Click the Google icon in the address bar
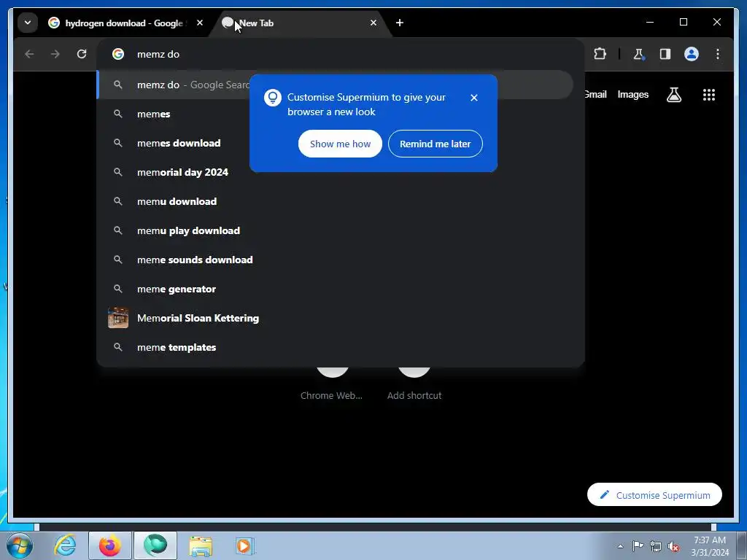The height and width of the screenshot is (560, 747). coord(118,54)
